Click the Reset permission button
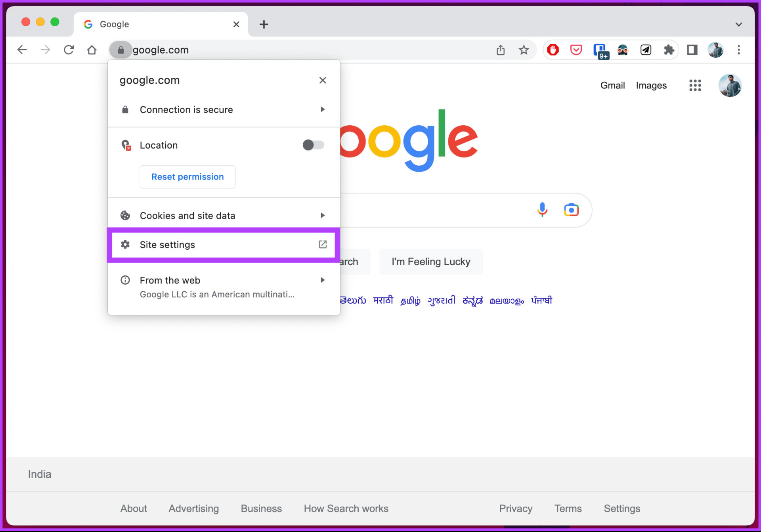This screenshot has height=532, width=761. point(187,176)
